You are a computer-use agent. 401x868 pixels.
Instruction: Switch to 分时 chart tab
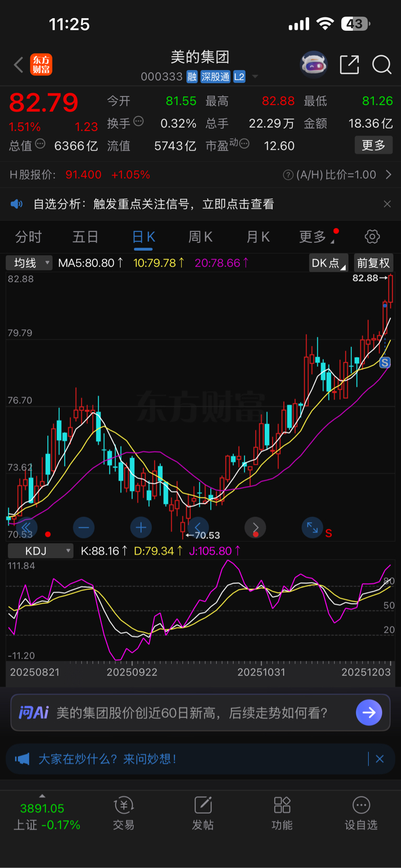pos(28,237)
